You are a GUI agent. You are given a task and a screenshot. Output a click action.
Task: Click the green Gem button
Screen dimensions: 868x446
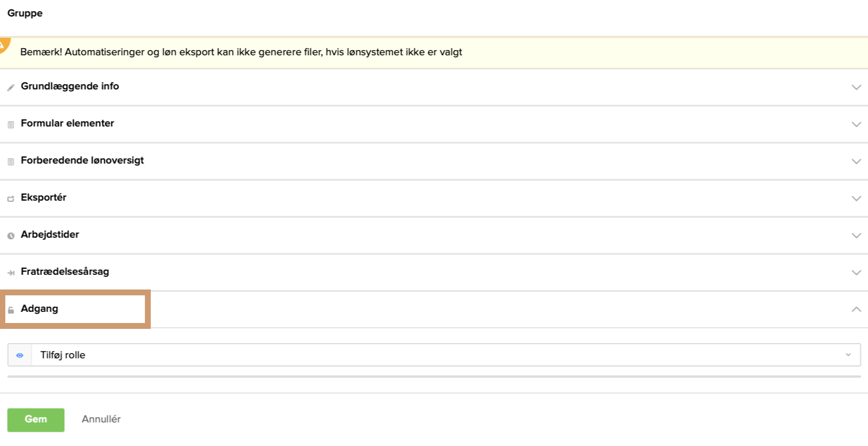pyautogui.click(x=36, y=420)
